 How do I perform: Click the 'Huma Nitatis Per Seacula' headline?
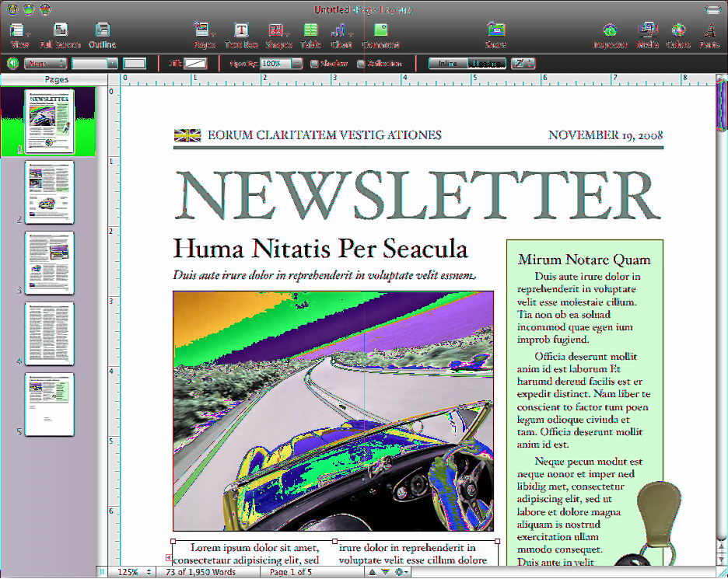[x=320, y=248]
